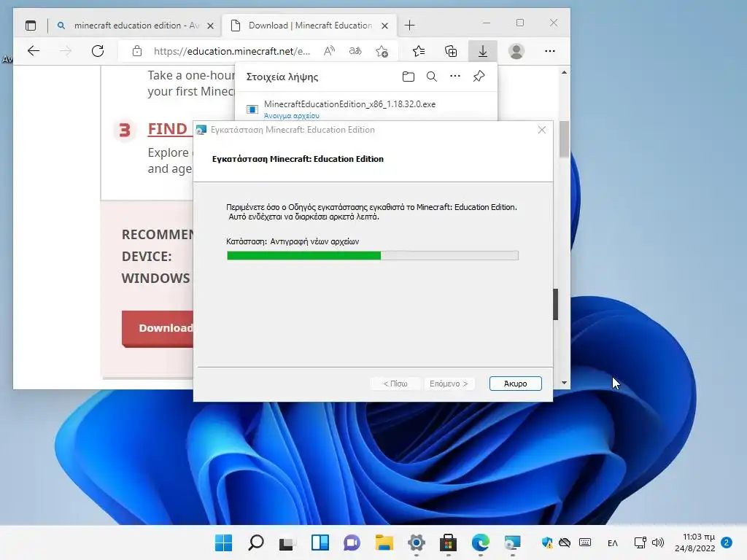747x560 pixels.
Task: Click the browser vertical scrollbar thumb
Action: (564, 139)
